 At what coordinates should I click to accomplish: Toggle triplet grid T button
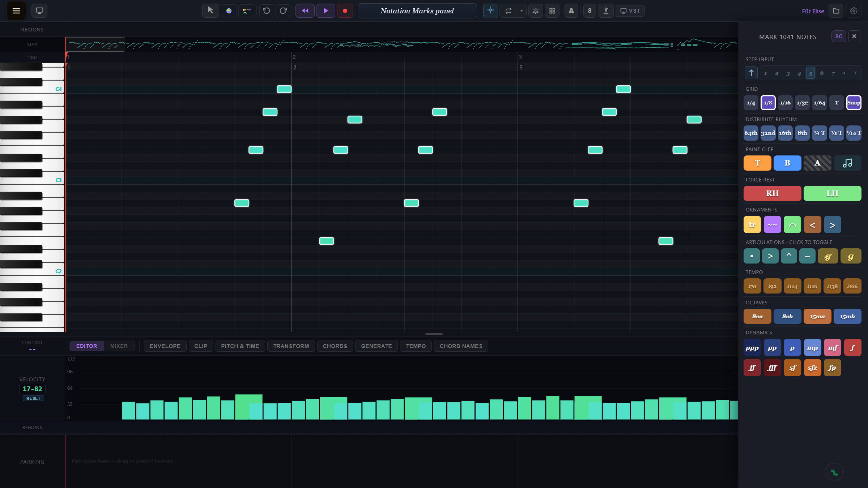[837, 103]
